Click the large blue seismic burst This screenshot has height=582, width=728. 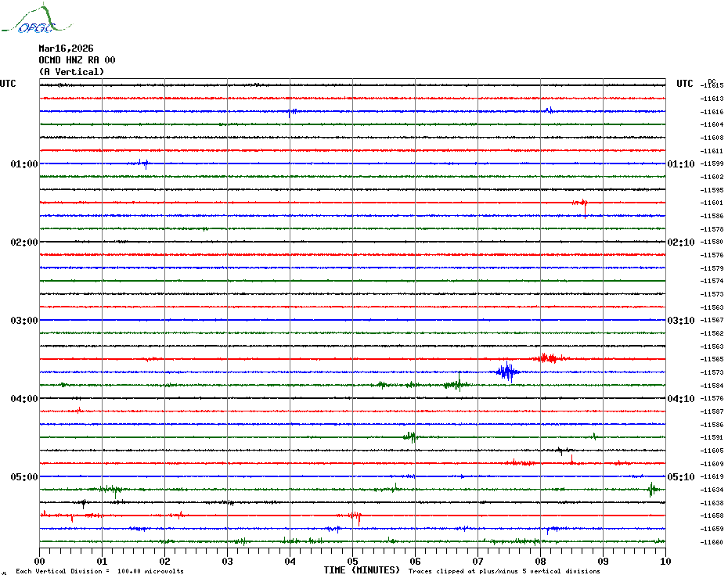point(506,372)
